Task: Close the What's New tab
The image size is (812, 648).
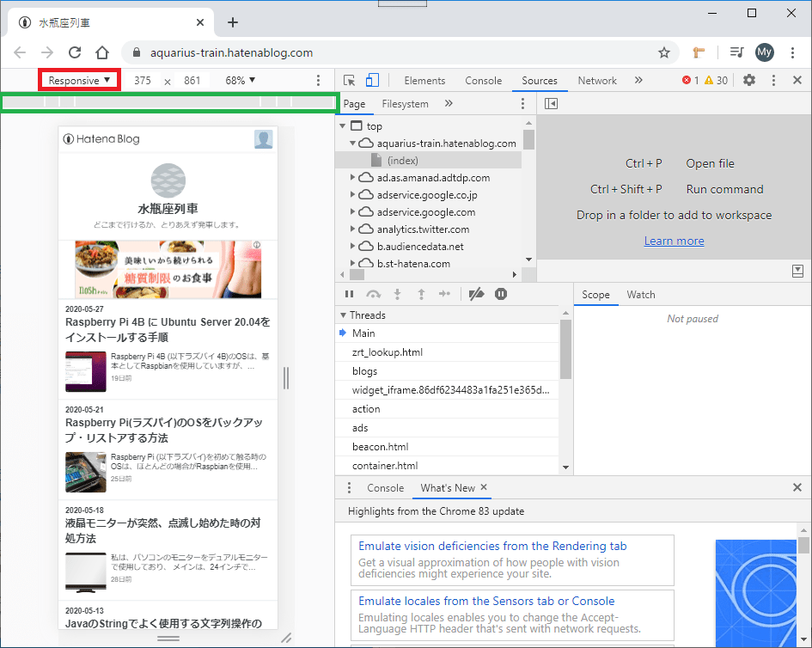Action: pos(484,487)
